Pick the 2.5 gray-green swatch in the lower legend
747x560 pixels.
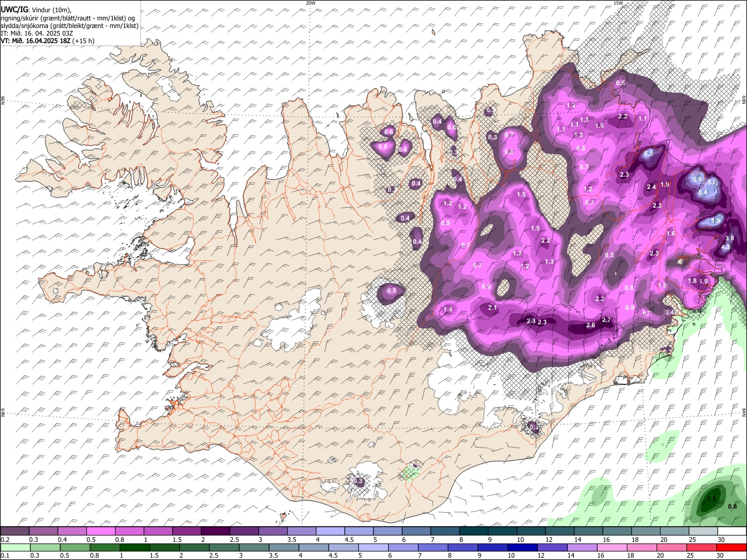pos(224,548)
